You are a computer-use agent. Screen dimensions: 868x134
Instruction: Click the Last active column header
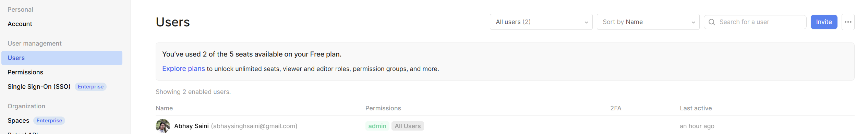(x=696, y=108)
